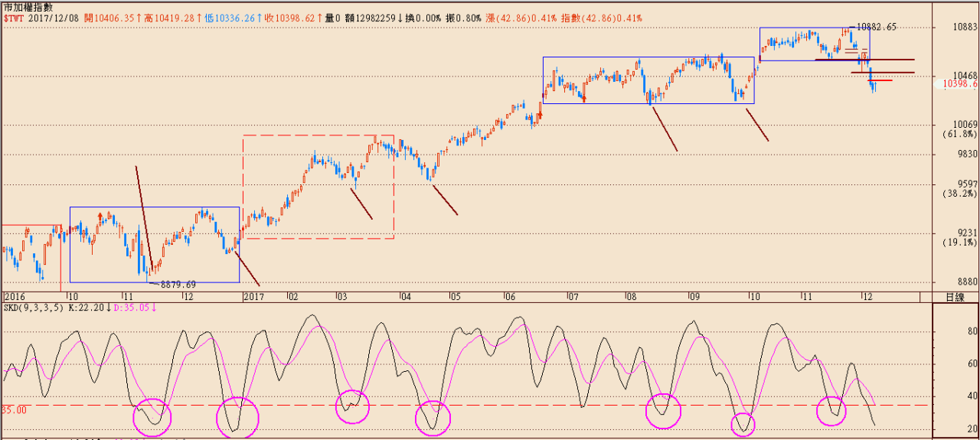Click the 日線 daily period label
This screenshot has height=440, width=980.
click(x=955, y=297)
